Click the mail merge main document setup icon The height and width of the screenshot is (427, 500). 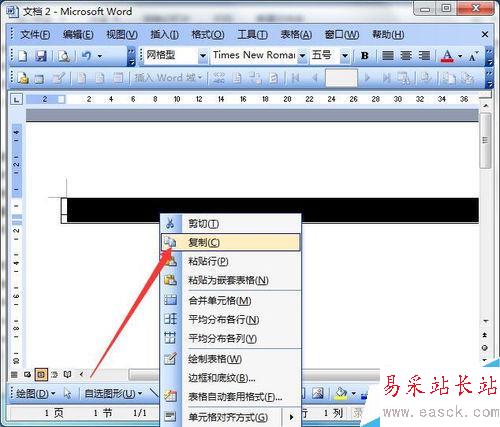click(23, 78)
